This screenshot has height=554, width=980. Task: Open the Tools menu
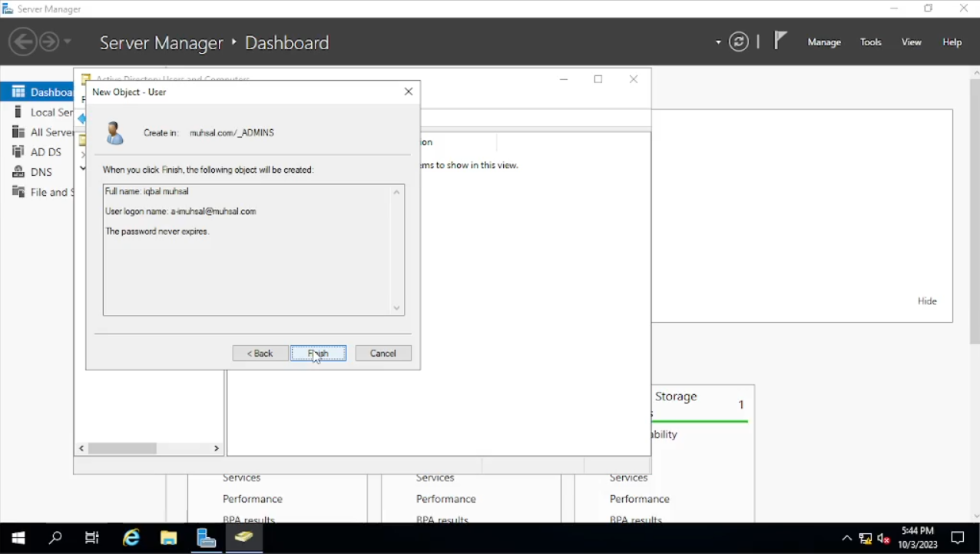pos(871,42)
